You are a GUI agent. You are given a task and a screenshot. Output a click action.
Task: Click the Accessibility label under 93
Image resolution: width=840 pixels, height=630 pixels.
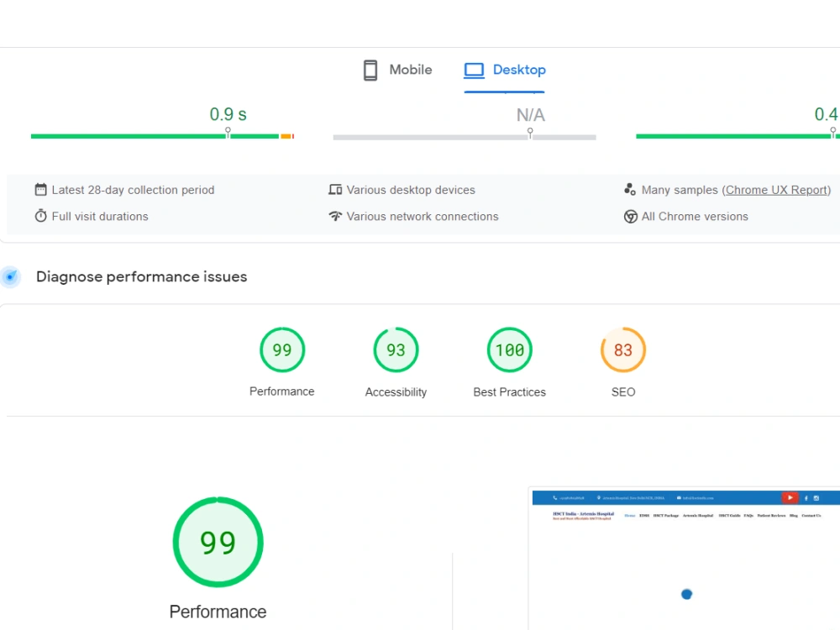(x=396, y=392)
